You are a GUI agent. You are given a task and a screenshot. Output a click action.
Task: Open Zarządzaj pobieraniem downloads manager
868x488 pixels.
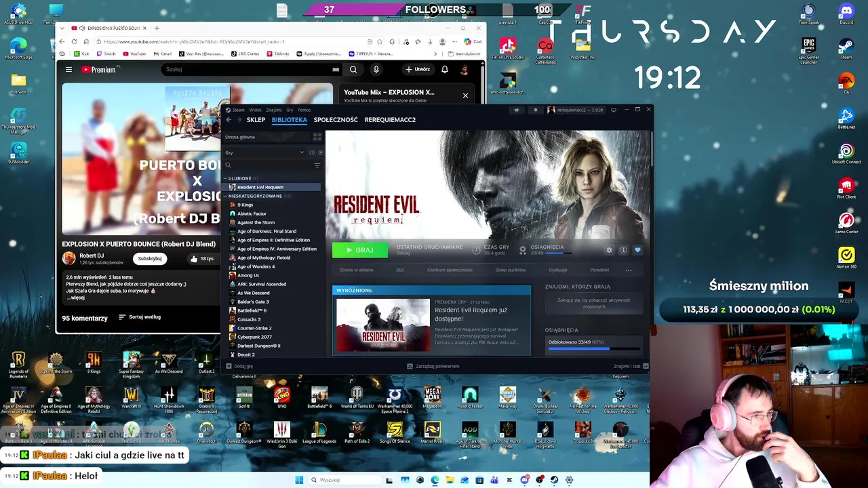tap(433, 366)
